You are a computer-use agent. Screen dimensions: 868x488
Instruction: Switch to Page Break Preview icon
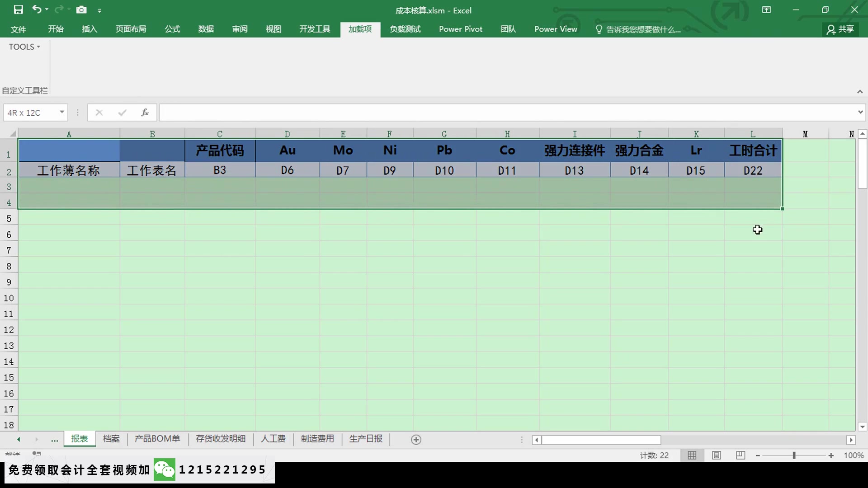click(x=741, y=455)
